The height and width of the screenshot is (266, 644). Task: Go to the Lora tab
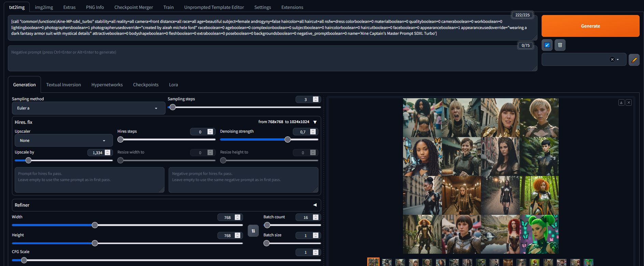coord(173,85)
